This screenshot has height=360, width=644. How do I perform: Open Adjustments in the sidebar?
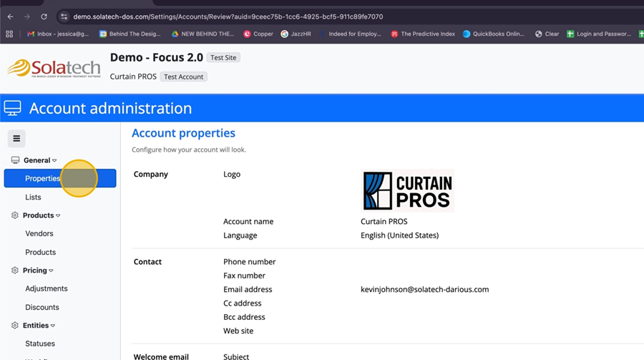point(47,288)
